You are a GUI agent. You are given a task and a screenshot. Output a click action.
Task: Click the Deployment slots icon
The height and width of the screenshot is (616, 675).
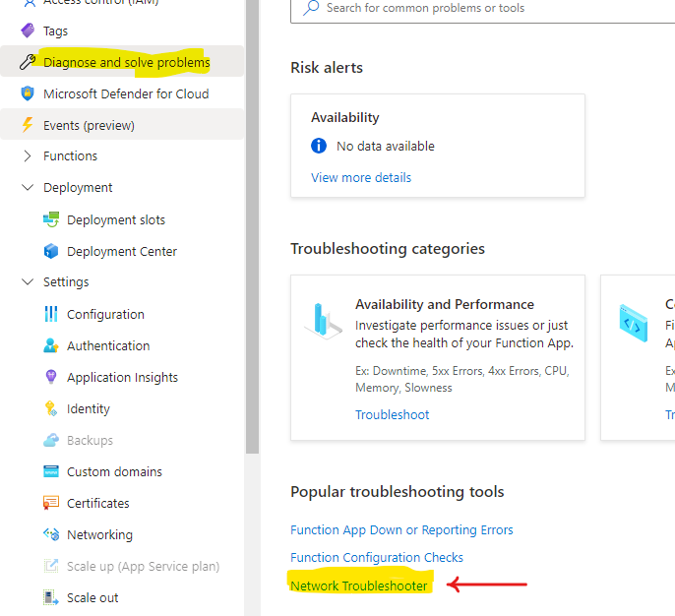51,219
